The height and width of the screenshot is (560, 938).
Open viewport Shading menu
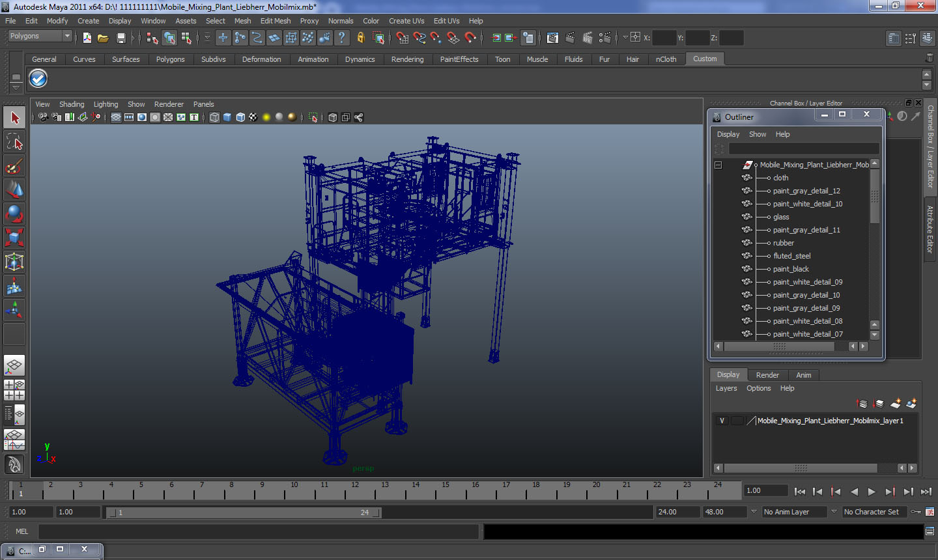pos(72,104)
